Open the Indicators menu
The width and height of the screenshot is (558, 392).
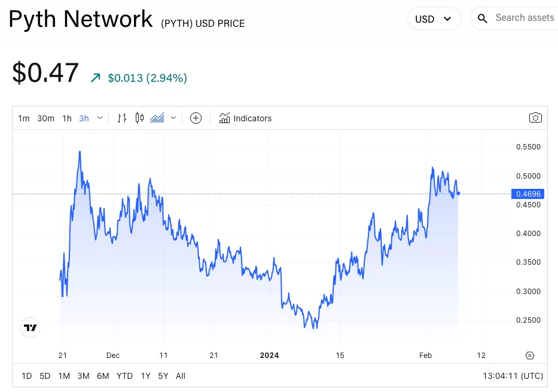(x=245, y=118)
